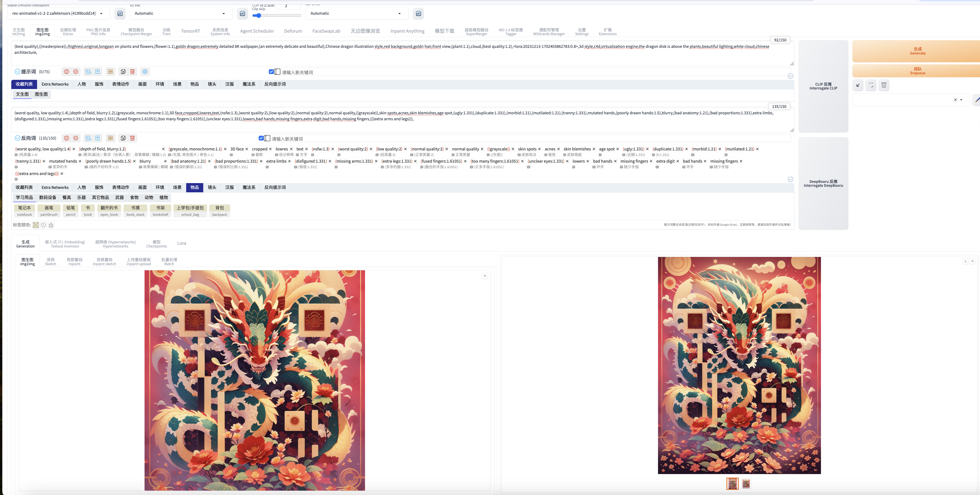
Task: Open the 局部重绘 Inpaint sub-tab
Action: click(75, 262)
